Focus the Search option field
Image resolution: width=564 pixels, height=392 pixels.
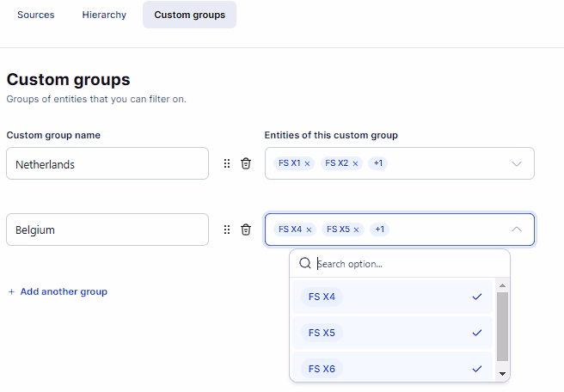(x=404, y=264)
